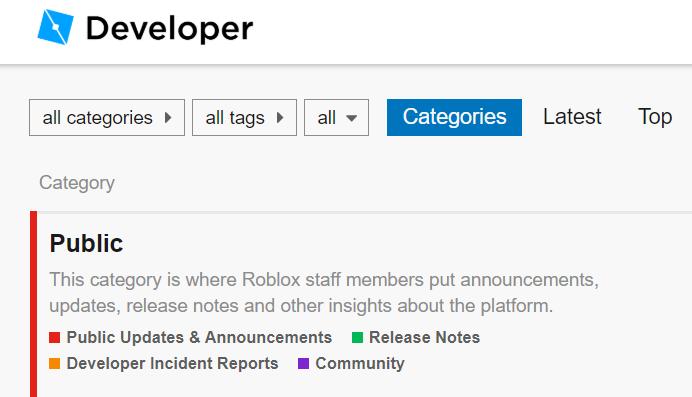Screen dimensions: 692x397
Task: Expand the 'all' filter dropdown
Action: (336, 117)
